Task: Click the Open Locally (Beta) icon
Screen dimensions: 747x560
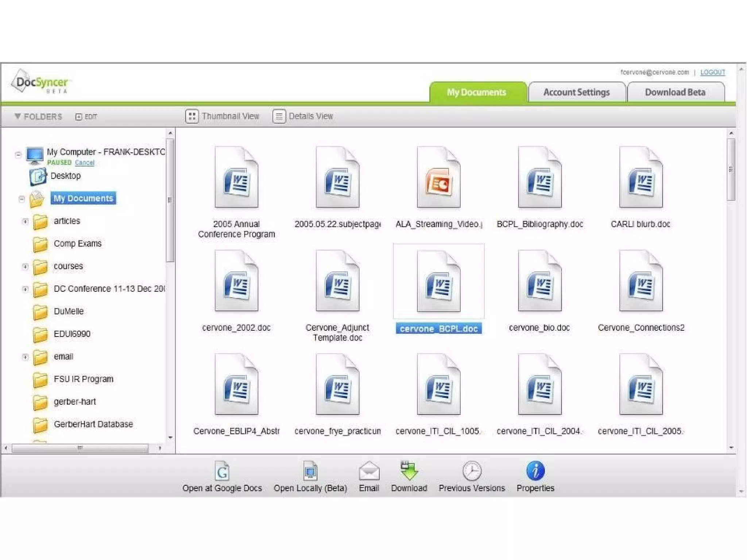Action: pos(310,471)
